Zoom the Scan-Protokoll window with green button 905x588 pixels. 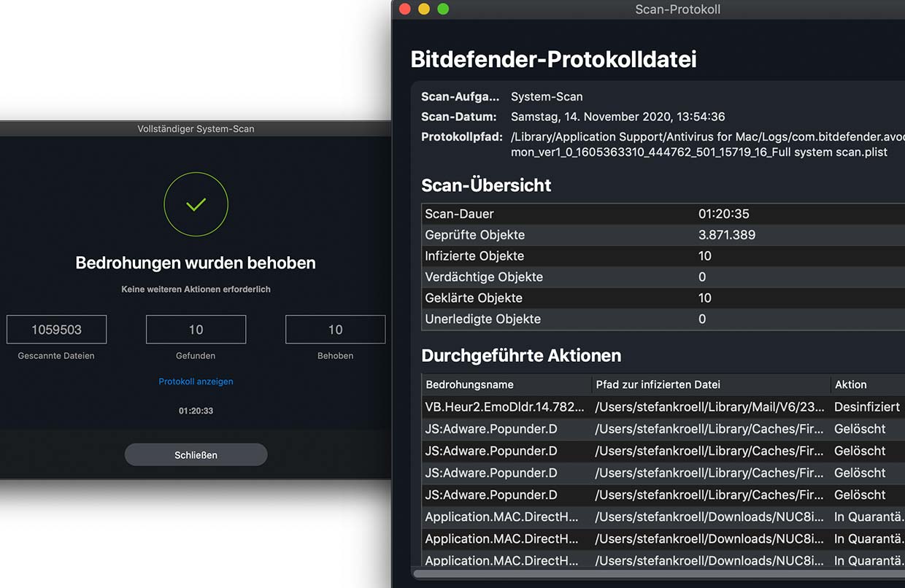click(x=443, y=9)
